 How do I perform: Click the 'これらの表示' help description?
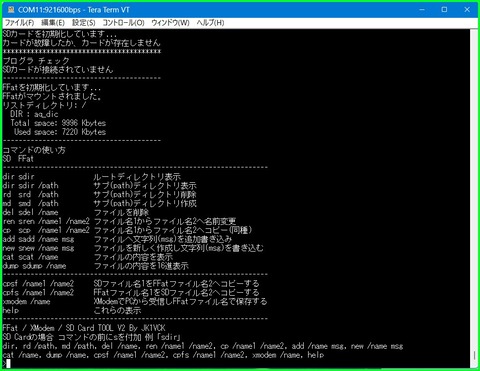(x=117, y=310)
